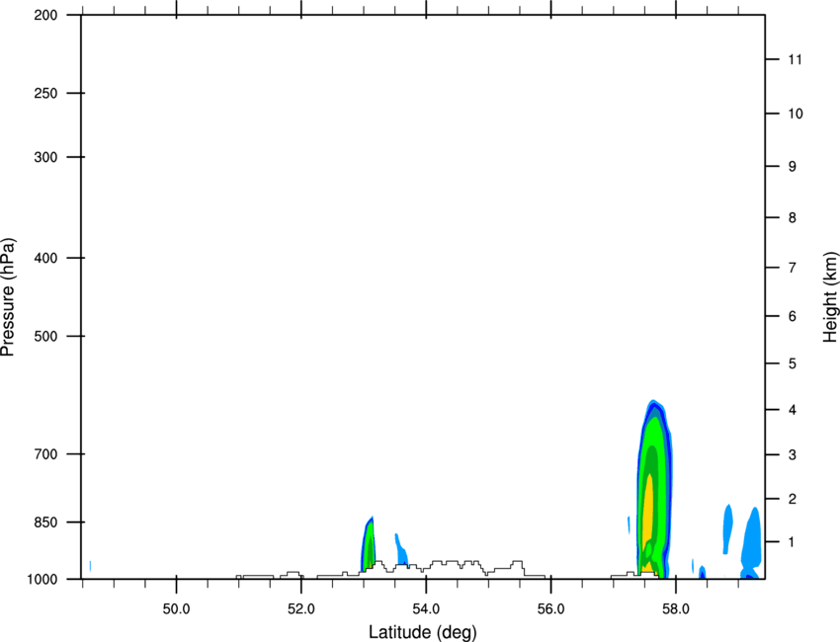Click the 10 km height label
The height and width of the screenshot is (642, 840).
point(796,114)
